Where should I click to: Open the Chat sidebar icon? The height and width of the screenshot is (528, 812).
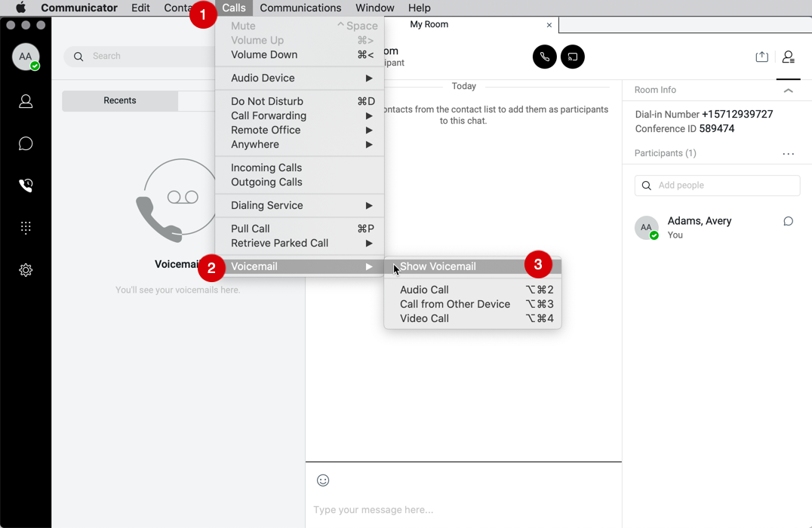(26, 143)
